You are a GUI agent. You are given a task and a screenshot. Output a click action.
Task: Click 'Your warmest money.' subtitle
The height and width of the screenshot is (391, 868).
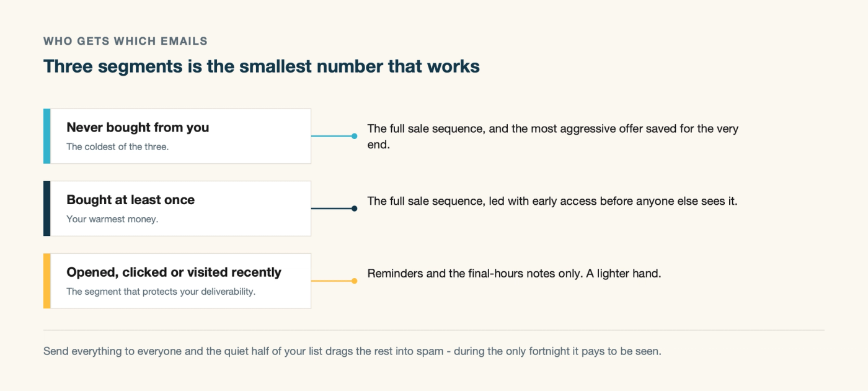click(112, 219)
